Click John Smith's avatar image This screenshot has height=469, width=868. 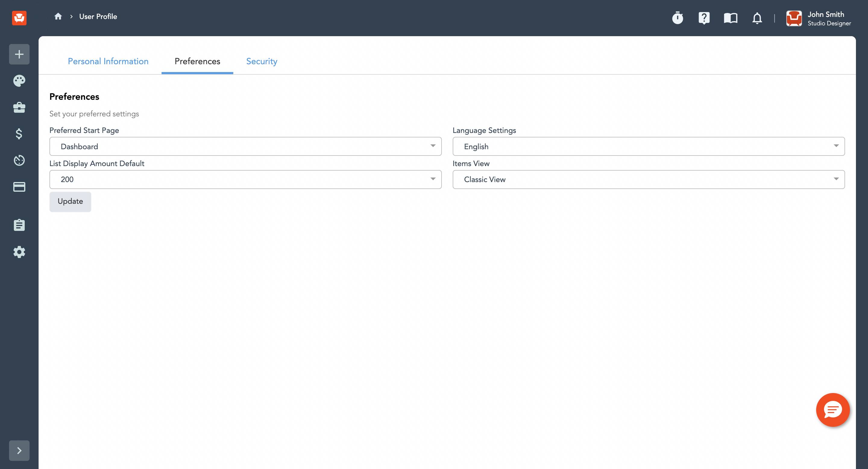click(x=794, y=18)
